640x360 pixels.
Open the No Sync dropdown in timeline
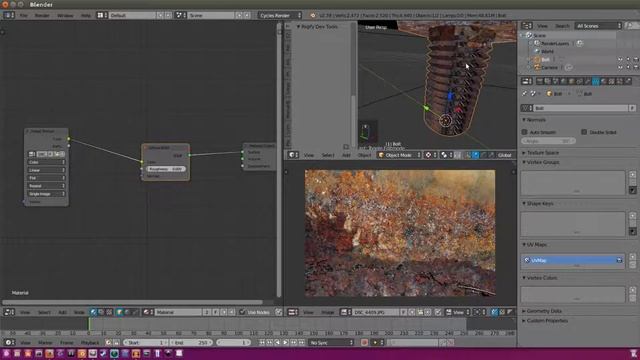point(331,342)
